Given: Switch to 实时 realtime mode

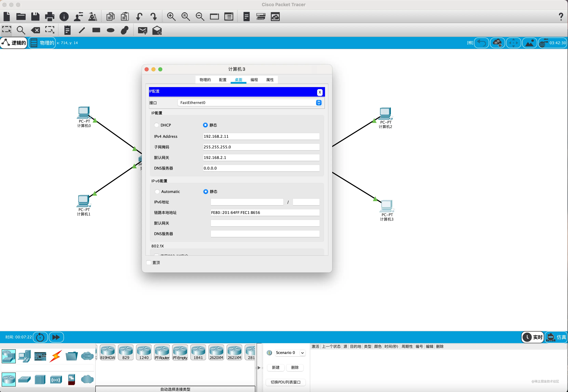Looking at the screenshot, I should pyautogui.click(x=533, y=337).
